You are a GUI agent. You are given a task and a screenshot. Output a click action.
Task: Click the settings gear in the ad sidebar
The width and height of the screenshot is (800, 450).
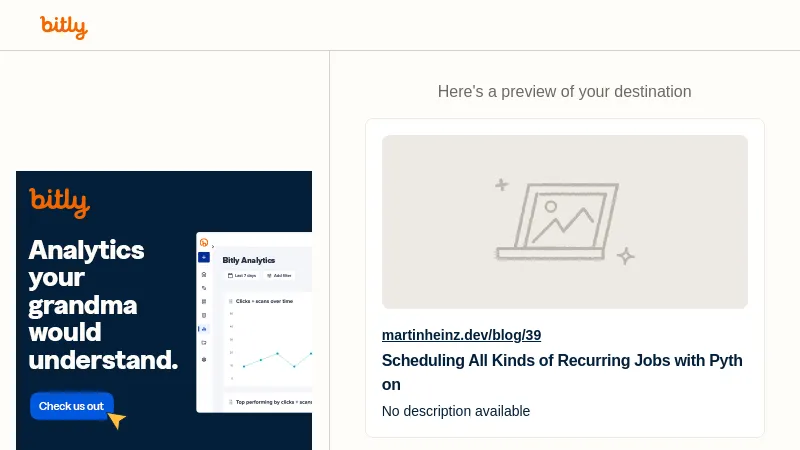(204, 358)
